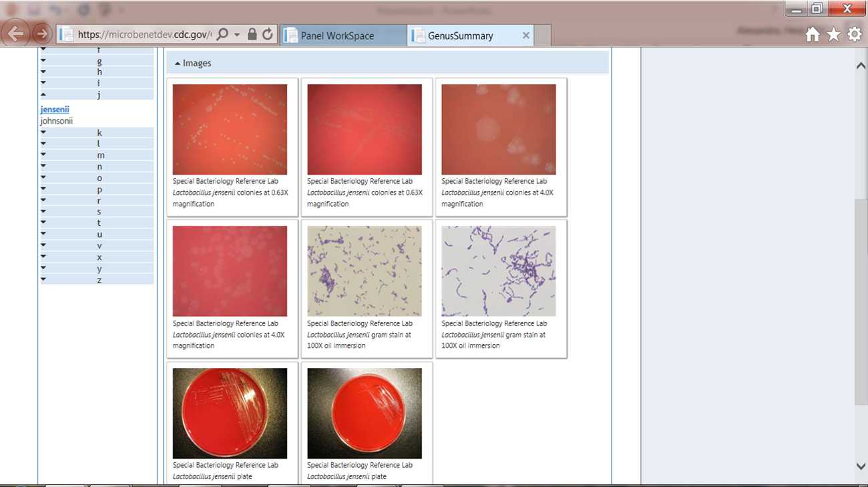Select johnsonii in the species list
This screenshot has width=868, height=487.
[56, 121]
